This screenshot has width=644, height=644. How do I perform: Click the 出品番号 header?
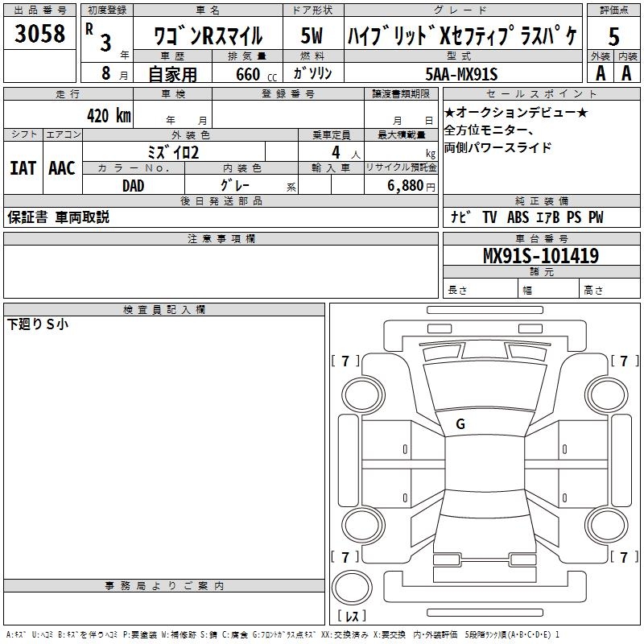[39, 10]
